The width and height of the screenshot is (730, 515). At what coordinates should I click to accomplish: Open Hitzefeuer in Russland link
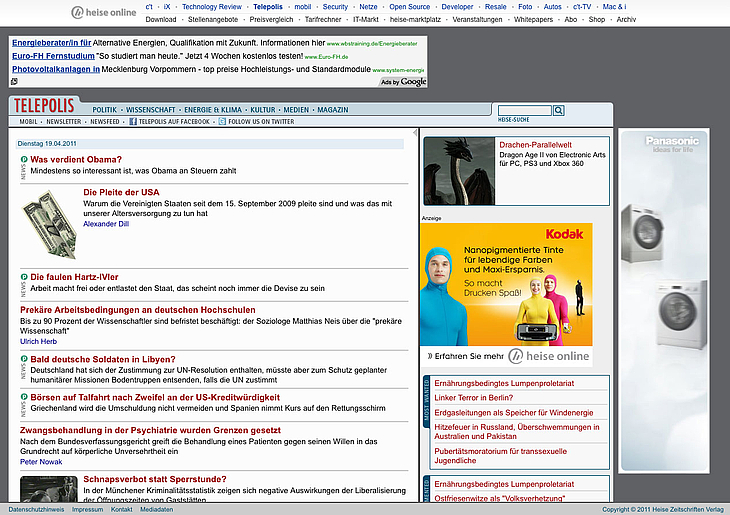click(517, 432)
